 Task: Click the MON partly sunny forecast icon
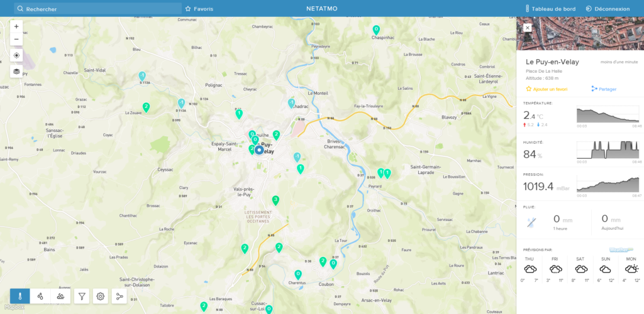point(631,269)
